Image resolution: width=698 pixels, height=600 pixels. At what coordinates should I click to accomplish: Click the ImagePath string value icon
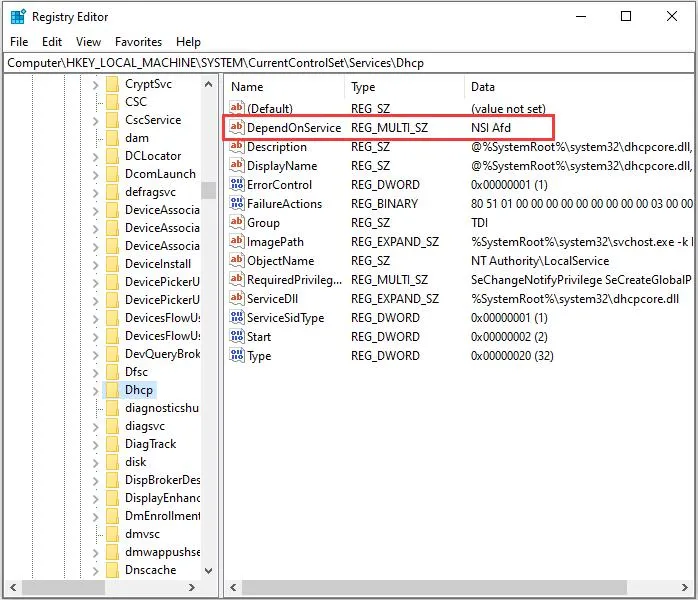point(237,242)
